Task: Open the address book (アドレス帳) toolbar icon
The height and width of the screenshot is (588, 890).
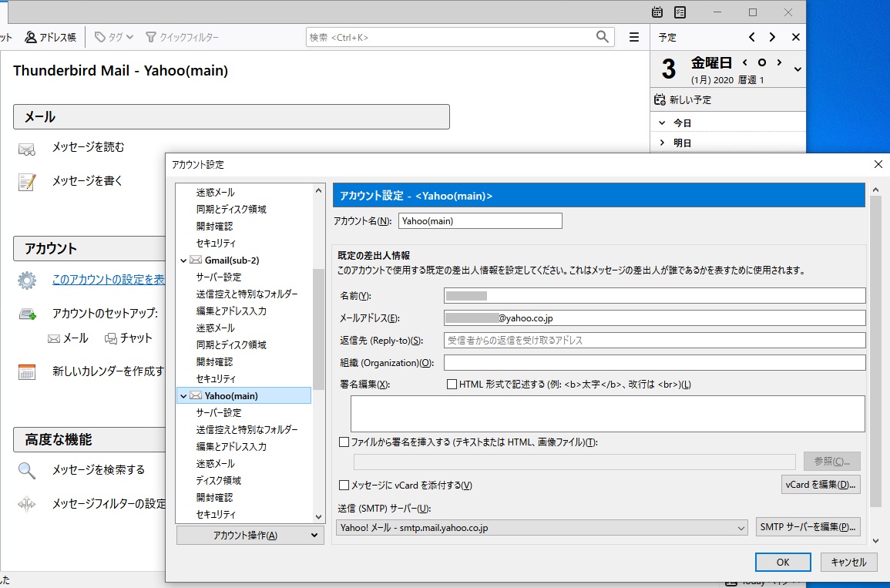Action: [x=31, y=37]
